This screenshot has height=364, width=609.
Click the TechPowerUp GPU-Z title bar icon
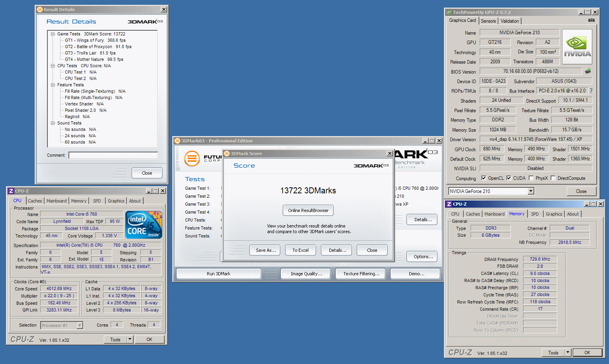(x=449, y=12)
